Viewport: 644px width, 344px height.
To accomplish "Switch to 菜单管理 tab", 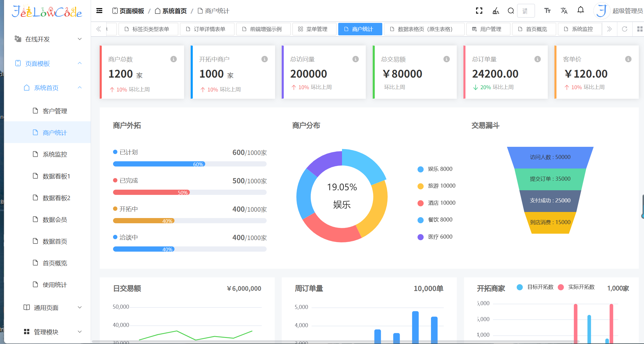I will coord(314,29).
